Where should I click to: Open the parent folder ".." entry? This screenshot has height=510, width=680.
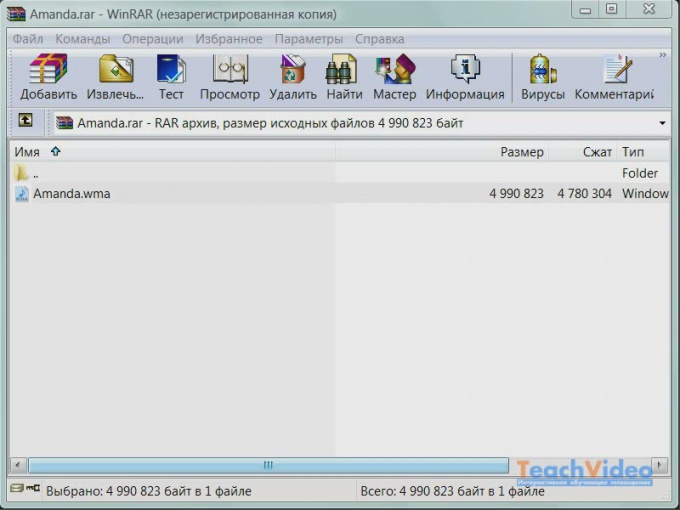click(x=35, y=173)
